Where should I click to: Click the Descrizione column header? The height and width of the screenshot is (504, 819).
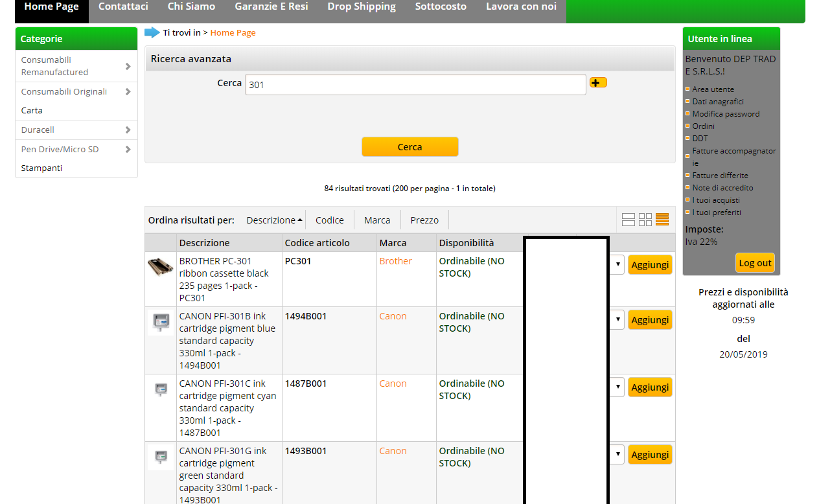(x=204, y=243)
